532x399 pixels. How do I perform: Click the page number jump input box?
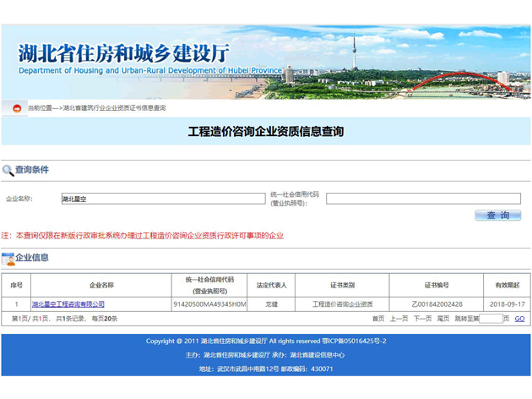click(491, 319)
